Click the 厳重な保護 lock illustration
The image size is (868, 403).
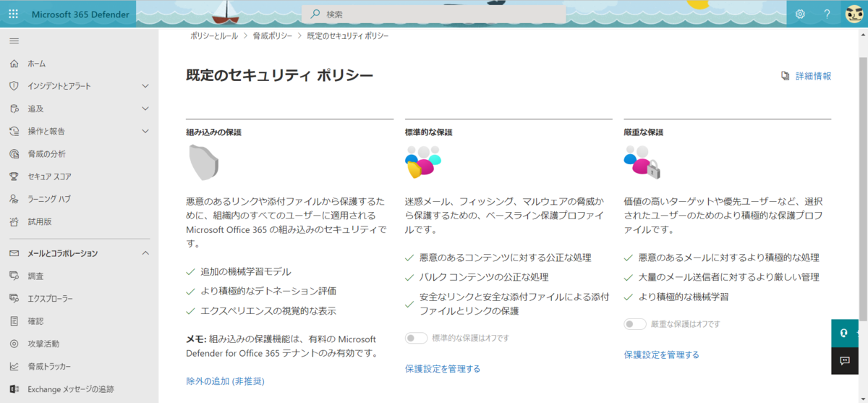[x=642, y=162]
